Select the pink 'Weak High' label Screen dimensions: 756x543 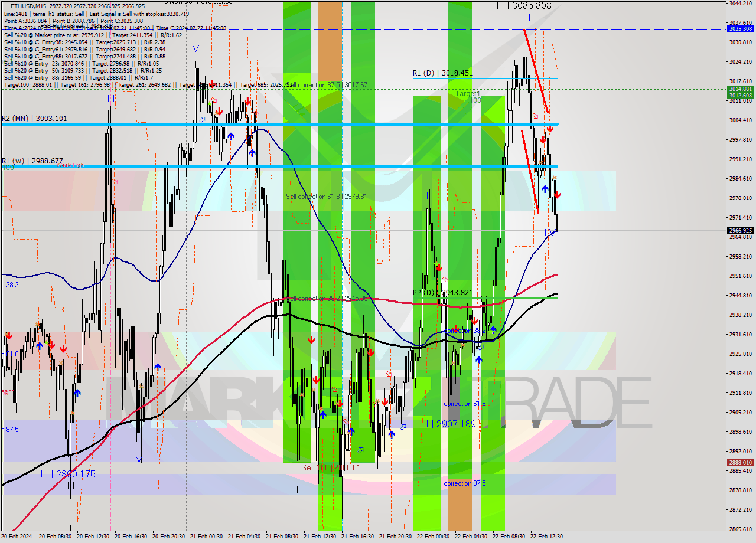pyautogui.click(x=70, y=166)
